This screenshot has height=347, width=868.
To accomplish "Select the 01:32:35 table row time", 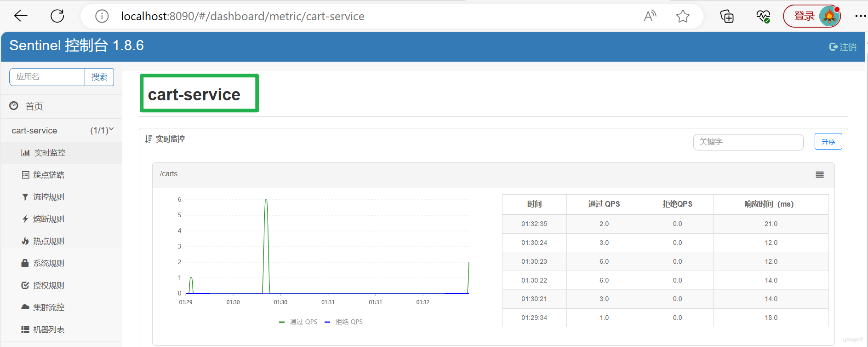I will click(x=534, y=224).
